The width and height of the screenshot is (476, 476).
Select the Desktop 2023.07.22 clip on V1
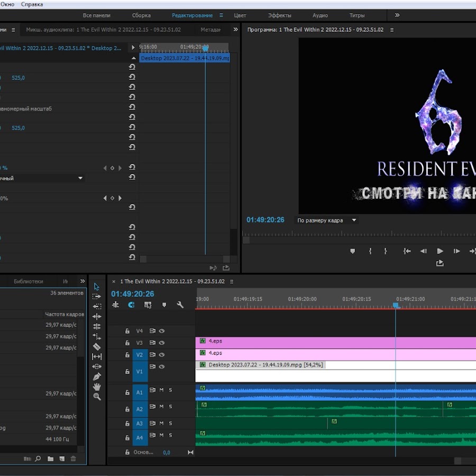click(x=336, y=371)
